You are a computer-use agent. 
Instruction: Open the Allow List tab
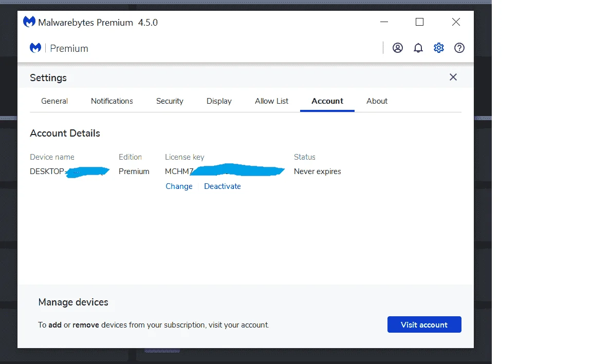(271, 101)
